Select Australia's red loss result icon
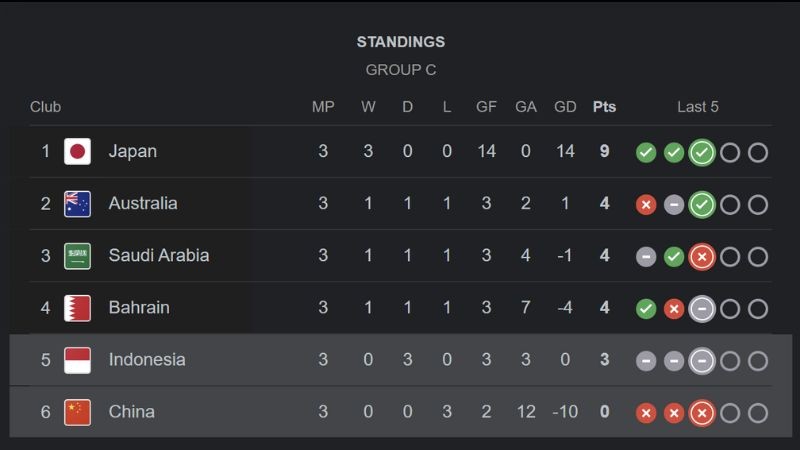The height and width of the screenshot is (450, 800). [646, 205]
